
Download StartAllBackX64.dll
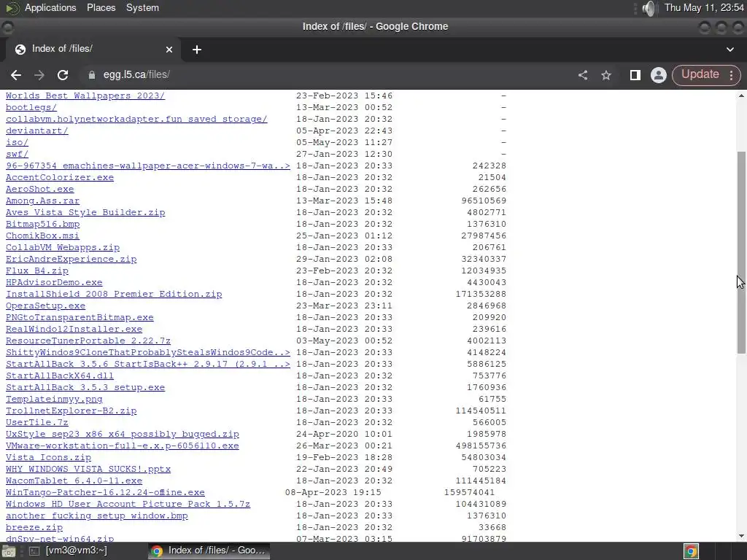pos(60,376)
